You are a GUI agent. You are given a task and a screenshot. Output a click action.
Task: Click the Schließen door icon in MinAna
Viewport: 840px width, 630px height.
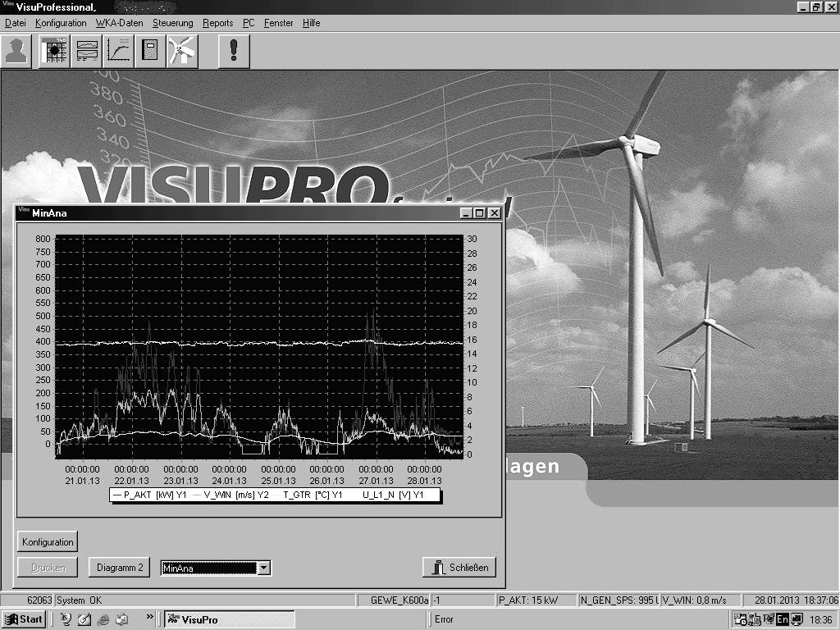coord(439,568)
